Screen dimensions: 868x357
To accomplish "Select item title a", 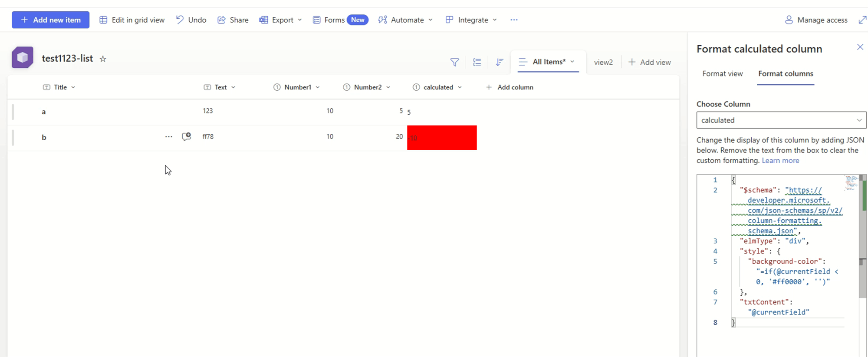I will point(43,112).
